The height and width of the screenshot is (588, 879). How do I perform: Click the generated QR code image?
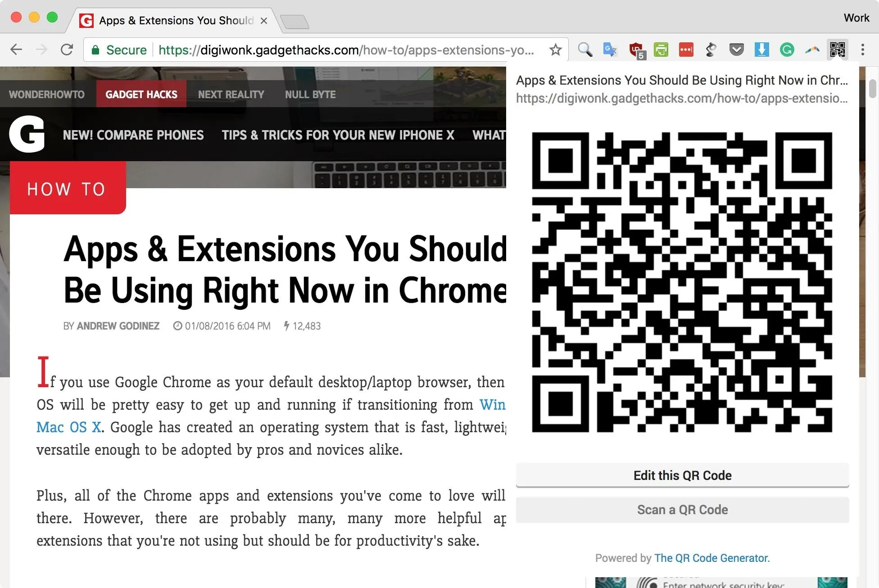(682, 282)
